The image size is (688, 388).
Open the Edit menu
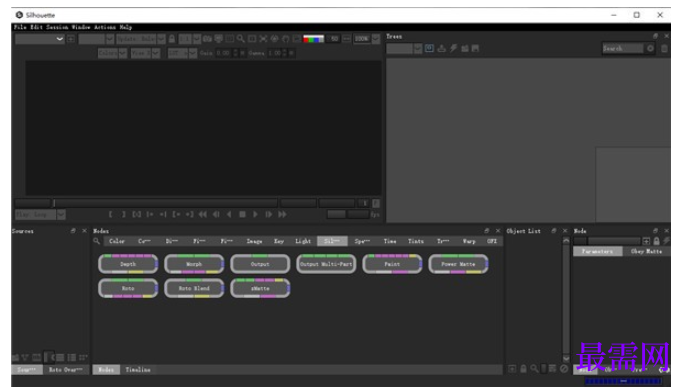click(x=36, y=27)
